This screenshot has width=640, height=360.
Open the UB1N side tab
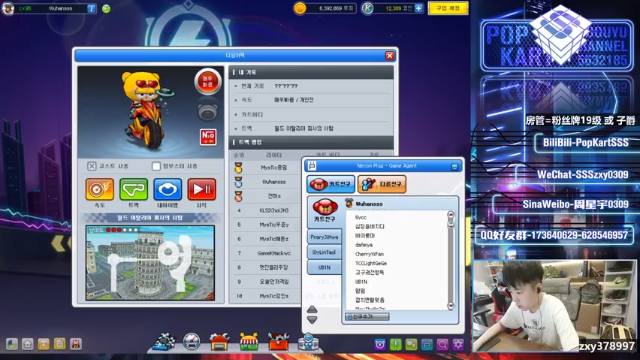(x=324, y=267)
